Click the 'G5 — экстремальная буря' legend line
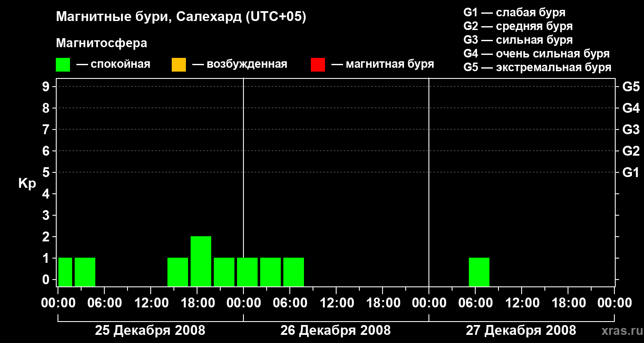644x343 pixels. [x=538, y=67]
